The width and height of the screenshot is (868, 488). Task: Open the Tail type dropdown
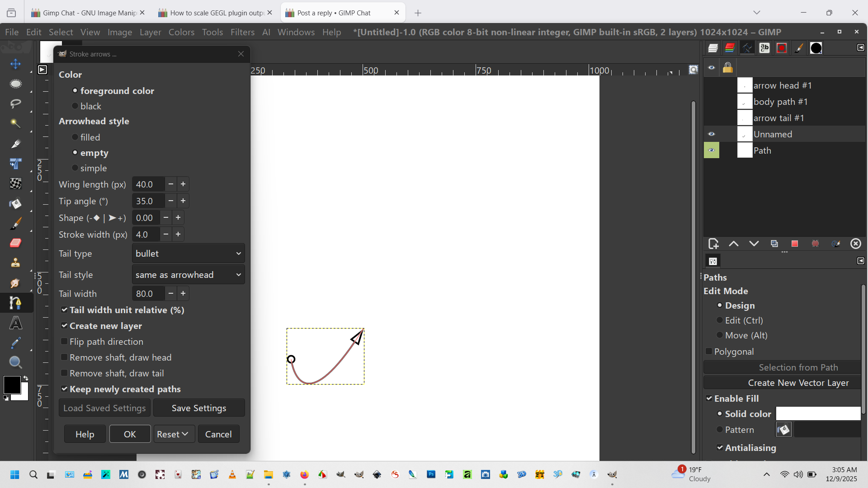(x=188, y=253)
